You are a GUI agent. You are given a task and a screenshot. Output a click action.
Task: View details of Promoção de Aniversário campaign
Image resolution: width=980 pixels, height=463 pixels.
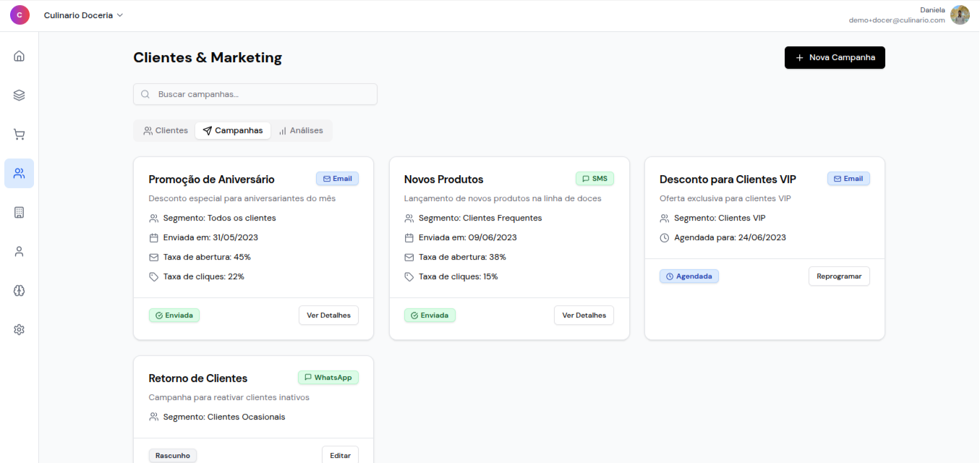328,315
